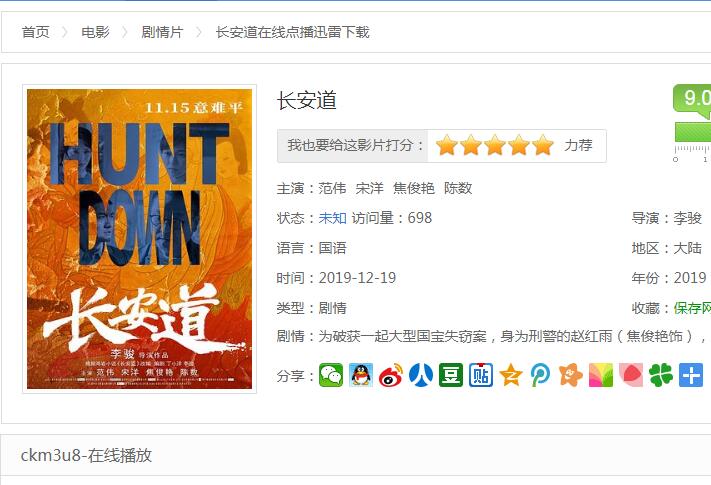Share to Douban green icon
711x485 pixels.
point(451,375)
